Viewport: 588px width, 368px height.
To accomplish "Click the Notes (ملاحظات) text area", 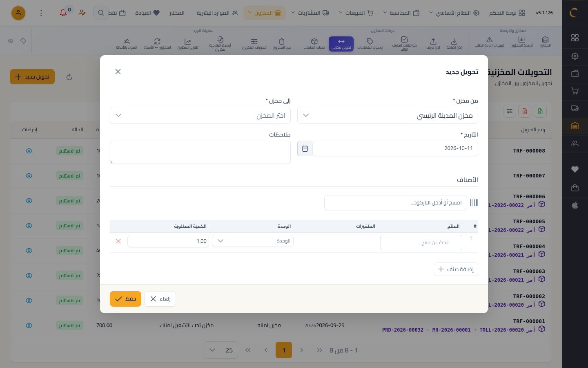I will point(200,153).
